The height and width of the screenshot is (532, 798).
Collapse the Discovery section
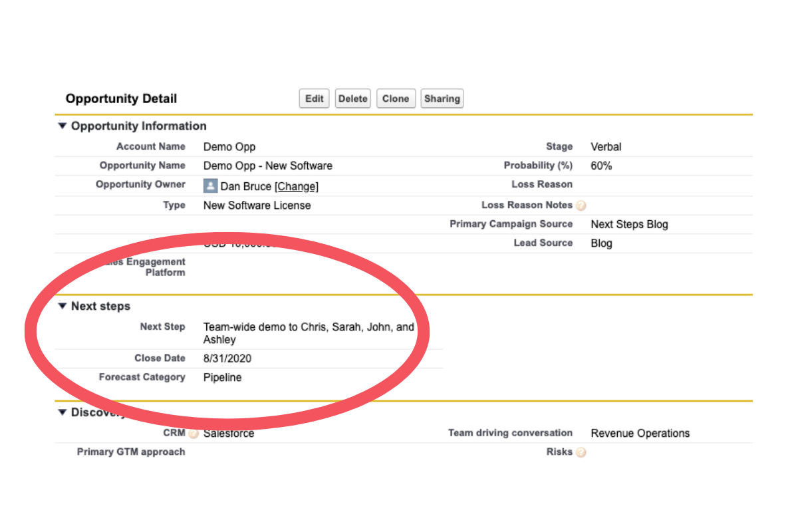coord(62,412)
